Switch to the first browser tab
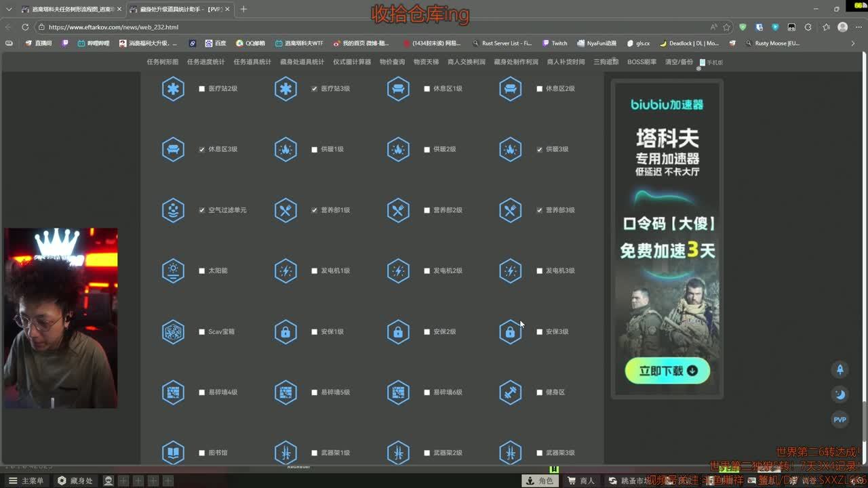The width and height of the screenshot is (868, 488). coord(68,9)
